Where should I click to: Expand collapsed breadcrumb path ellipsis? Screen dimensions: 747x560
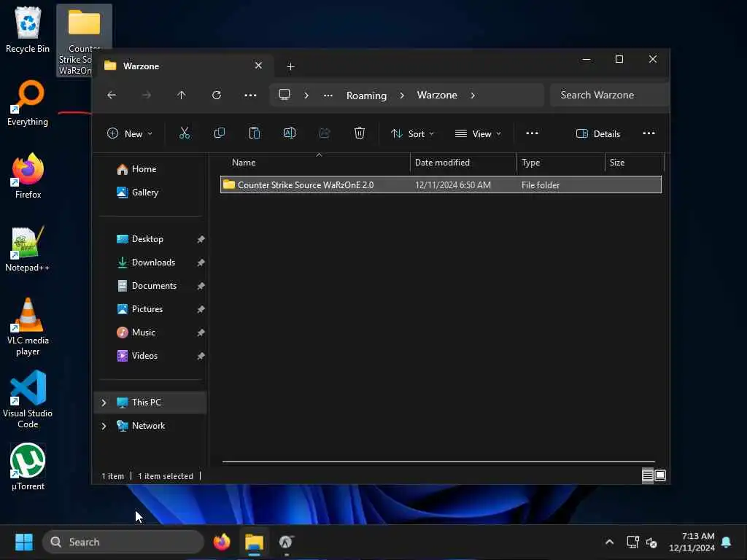[328, 96]
